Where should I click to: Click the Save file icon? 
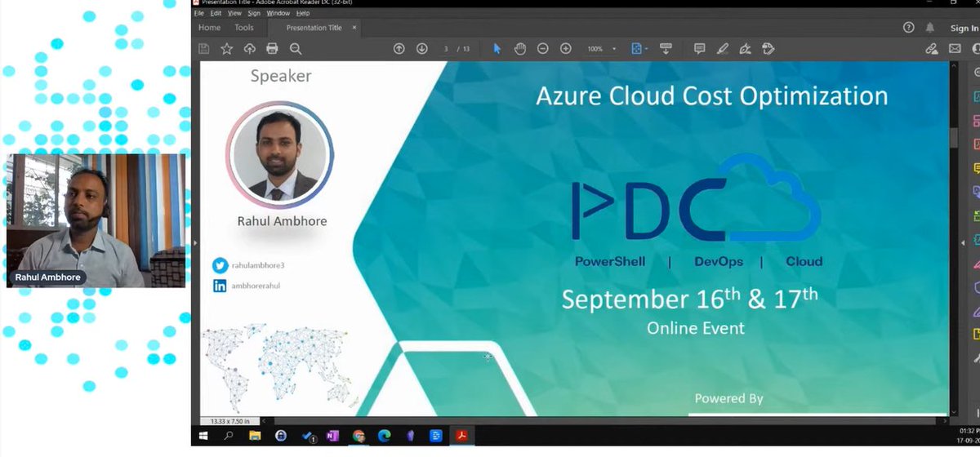click(x=204, y=49)
